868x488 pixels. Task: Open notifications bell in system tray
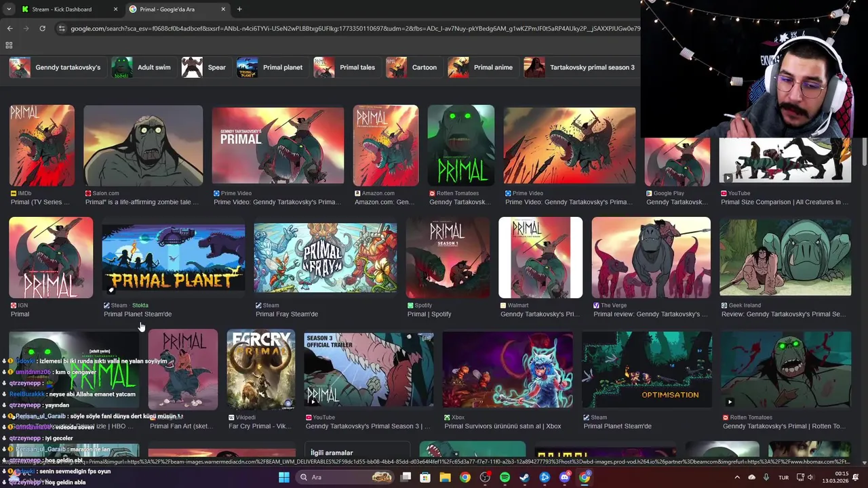[856, 477]
